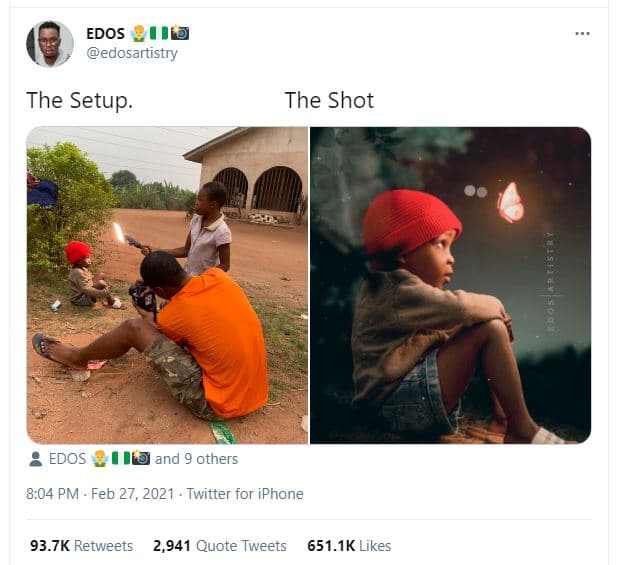The image size is (620, 565).
Task: Click the EDOS profile avatar photo
Action: click(x=49, y=43)
